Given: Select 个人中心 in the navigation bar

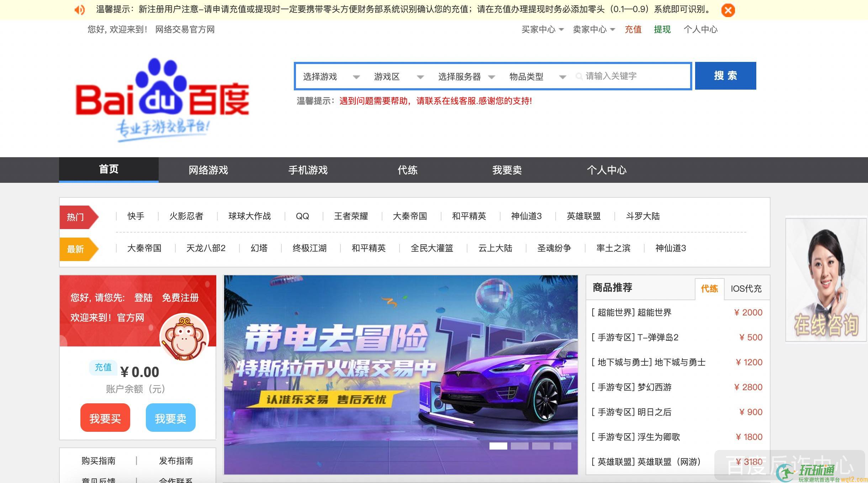Looking at the screenshot, I should (x=607, y=170).
